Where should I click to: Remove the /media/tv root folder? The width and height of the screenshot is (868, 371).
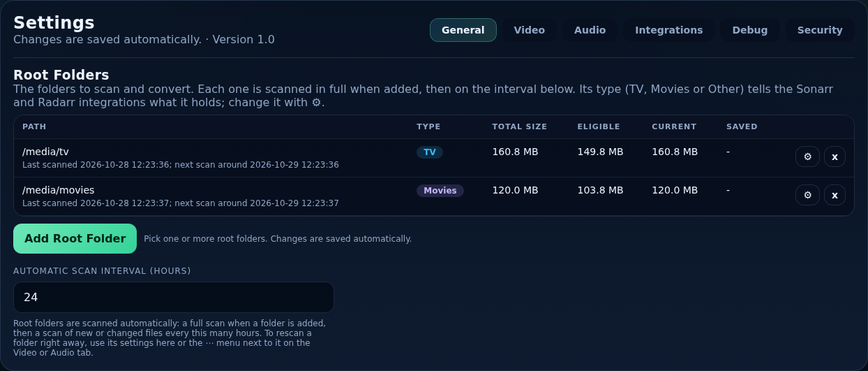835,157
